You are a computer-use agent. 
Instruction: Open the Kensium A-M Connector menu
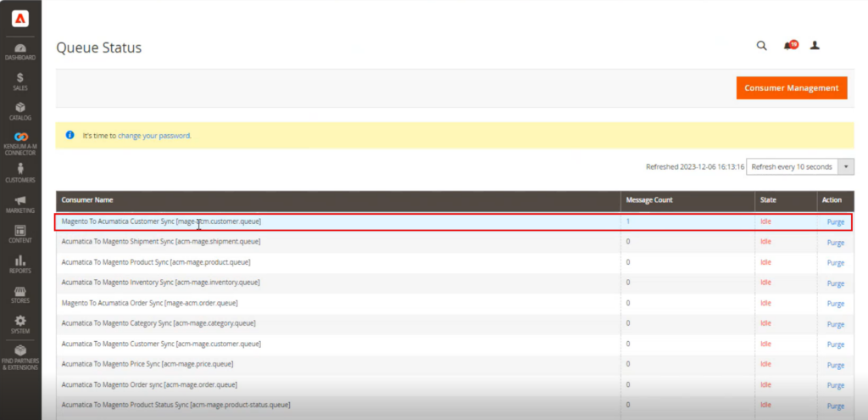tap(20, 144)
